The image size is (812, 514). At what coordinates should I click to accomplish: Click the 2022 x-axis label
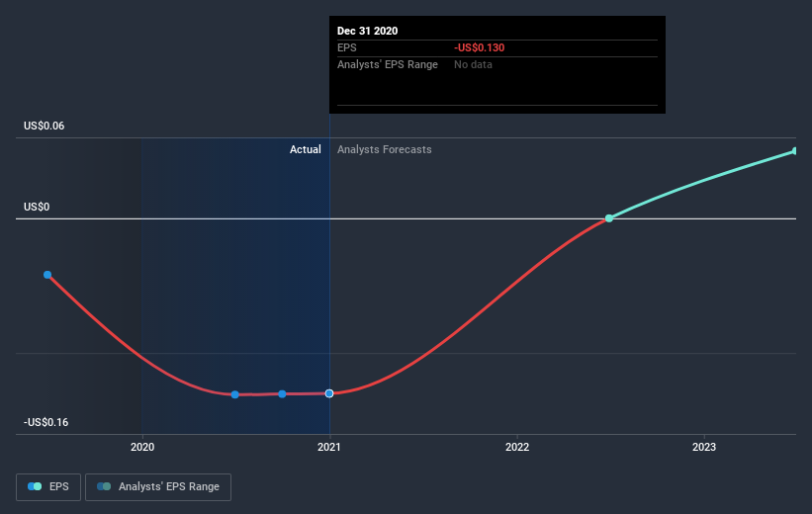click(x=517, y=447)
